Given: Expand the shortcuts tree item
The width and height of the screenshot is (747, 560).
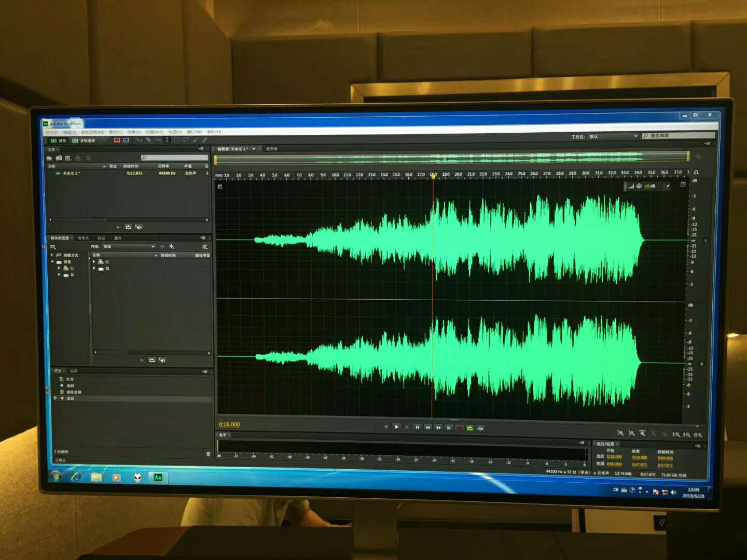Looking at the screenshot, I should [52, 255].
